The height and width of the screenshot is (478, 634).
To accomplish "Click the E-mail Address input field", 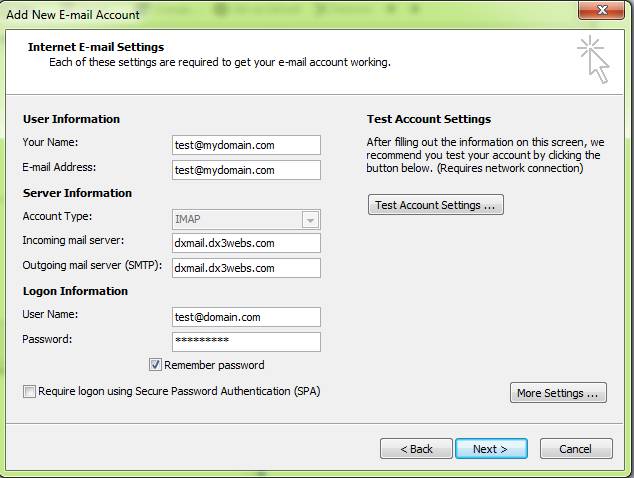I will click(x=246, y=170).
